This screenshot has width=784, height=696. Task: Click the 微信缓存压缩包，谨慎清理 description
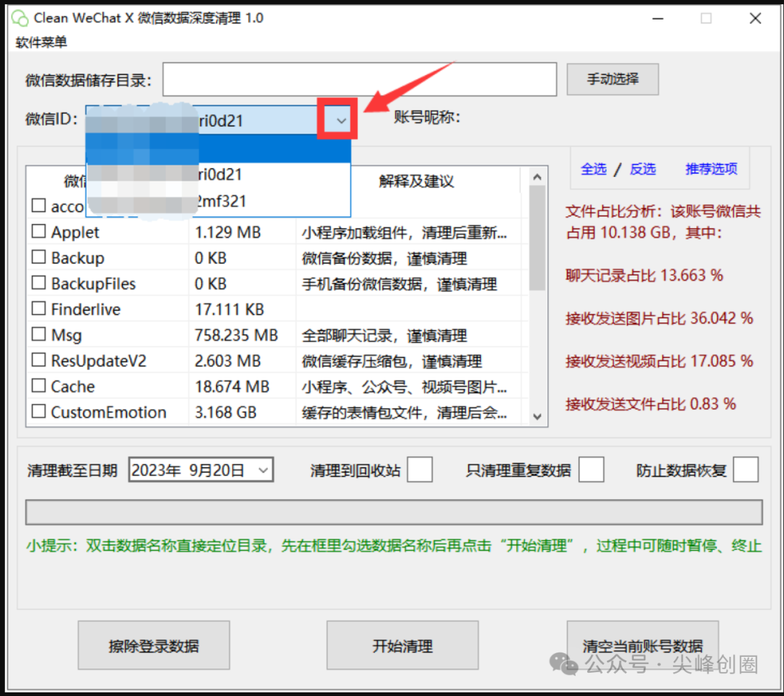point(391,361)
